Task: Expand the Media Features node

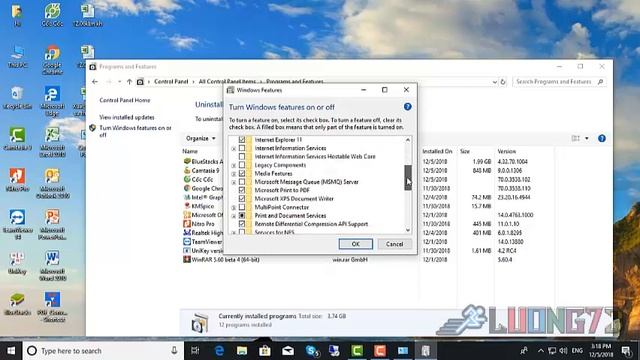Action: point(234,174)
